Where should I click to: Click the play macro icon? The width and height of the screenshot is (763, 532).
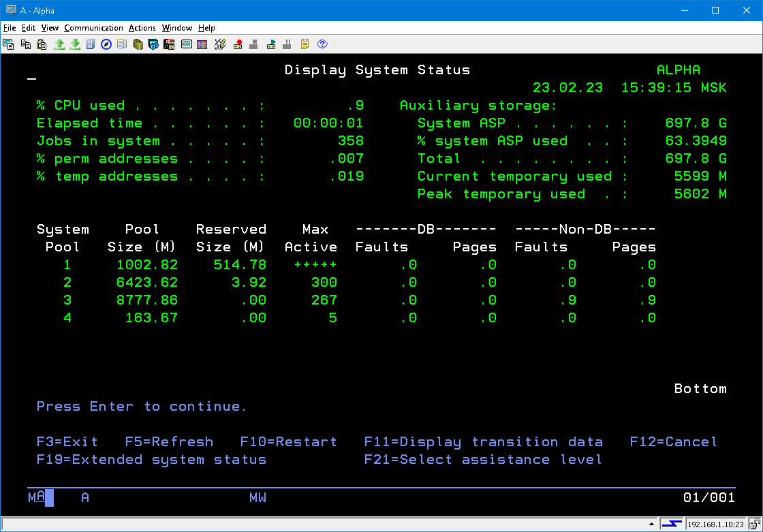tap(271, 44)
